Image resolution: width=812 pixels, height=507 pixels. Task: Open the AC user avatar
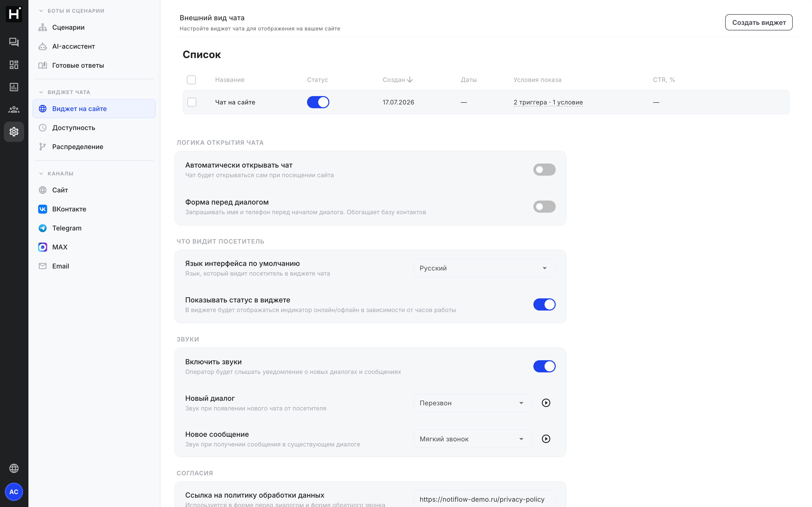pyautogui.click(x=14, y=492)
